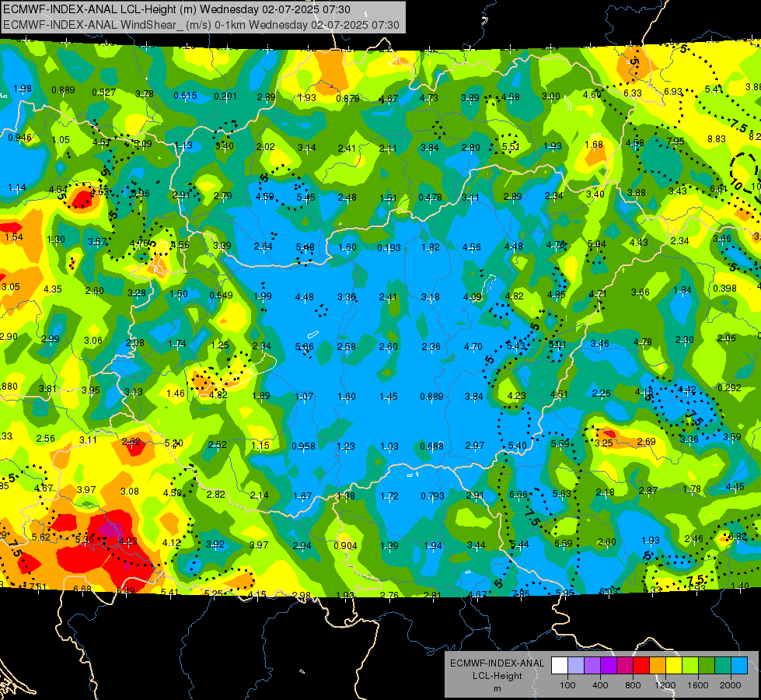Click the dark green swatch in the legend
The height and width of the screenshot is (700, 761).
point(706,666)
